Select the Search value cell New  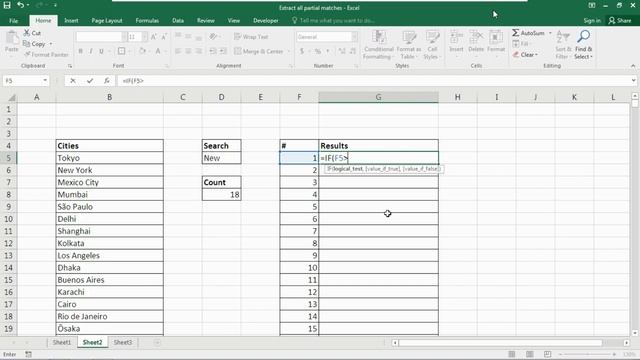[x=221, y=158]
